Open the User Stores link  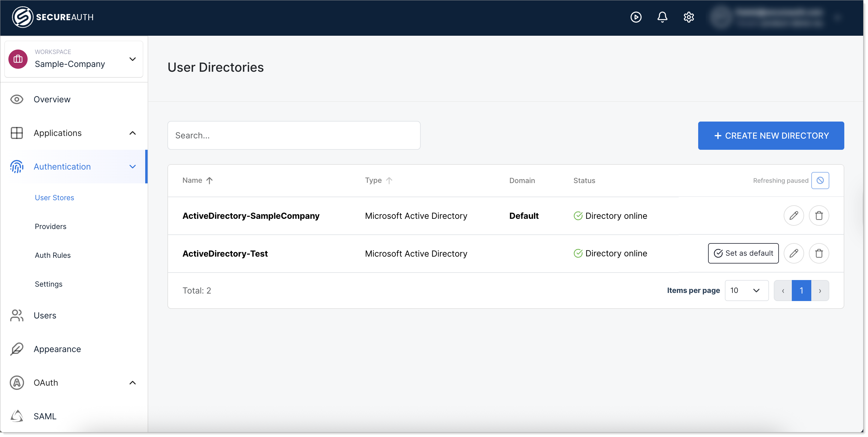[54, 197]
